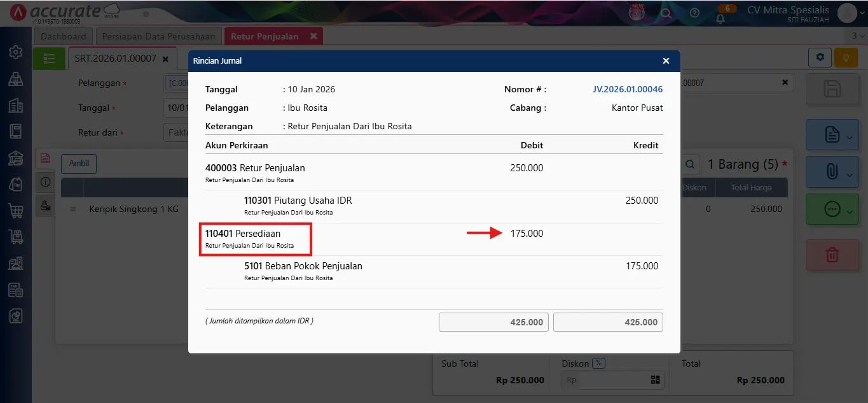Open the help question mark icon
The image size is (868, 403).
click(x=694, y=13)
